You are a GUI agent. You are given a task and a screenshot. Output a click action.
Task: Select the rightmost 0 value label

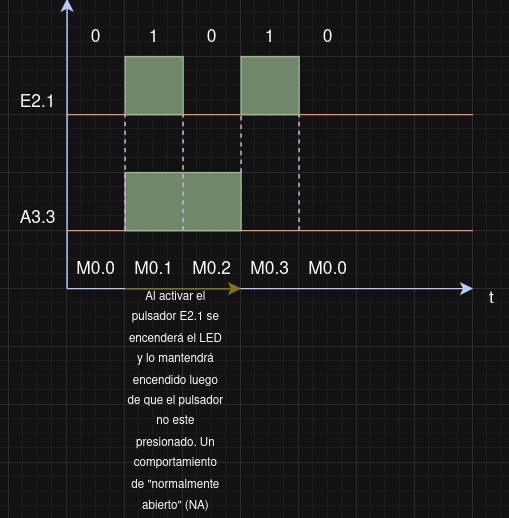(x=327, y=36)
